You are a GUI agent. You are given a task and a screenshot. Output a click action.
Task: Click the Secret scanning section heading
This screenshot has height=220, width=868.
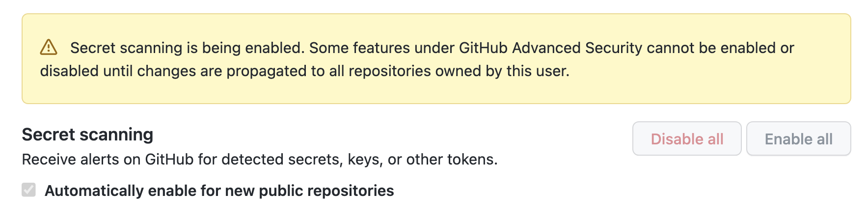point(87,135)
